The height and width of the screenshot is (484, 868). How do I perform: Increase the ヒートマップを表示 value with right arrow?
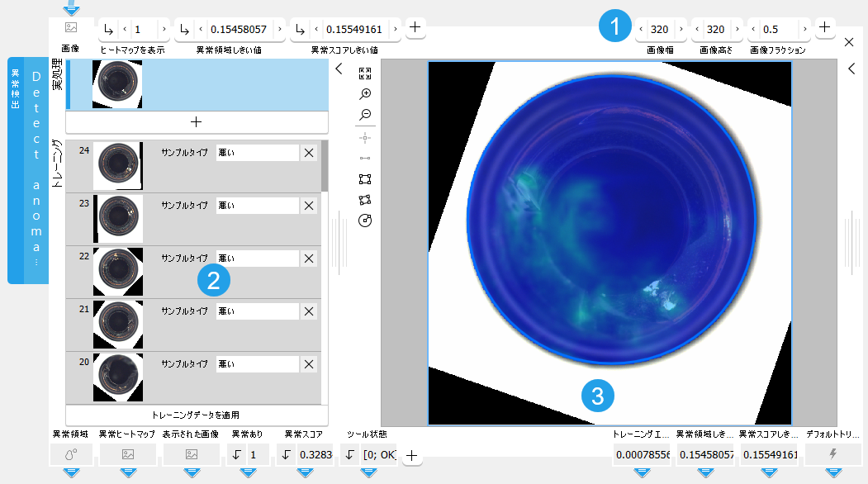tap(164, 30)
